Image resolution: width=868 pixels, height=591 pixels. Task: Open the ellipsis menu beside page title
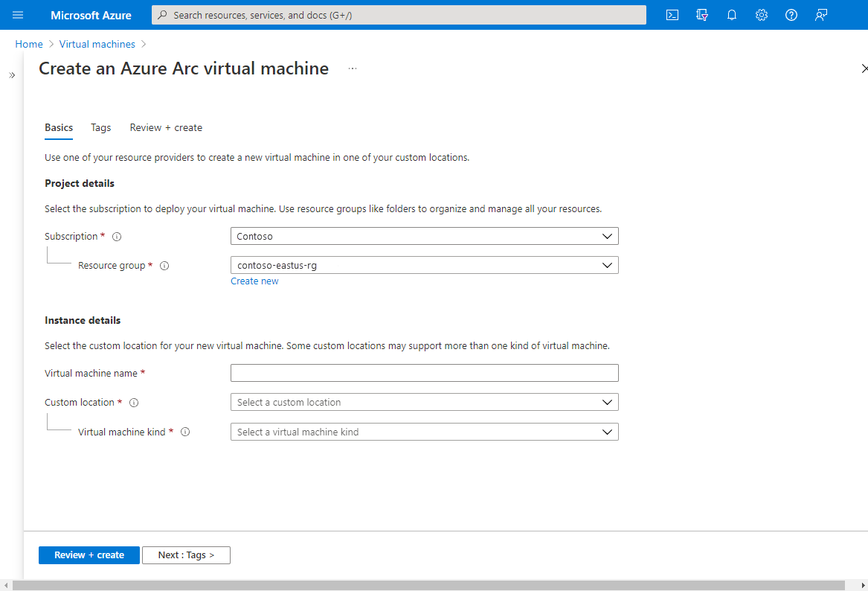(x=353, y=68)
